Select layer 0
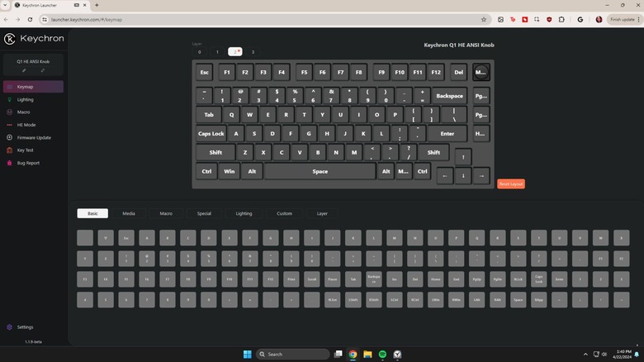The width and height of the screenshot is (644, 362). point(199,52)
